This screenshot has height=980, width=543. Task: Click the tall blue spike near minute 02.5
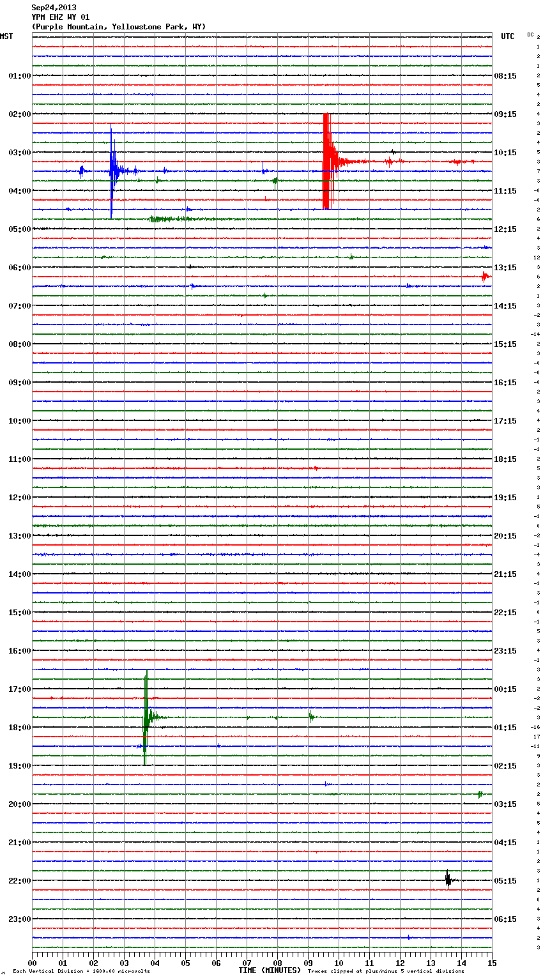[x=112, y=171]
